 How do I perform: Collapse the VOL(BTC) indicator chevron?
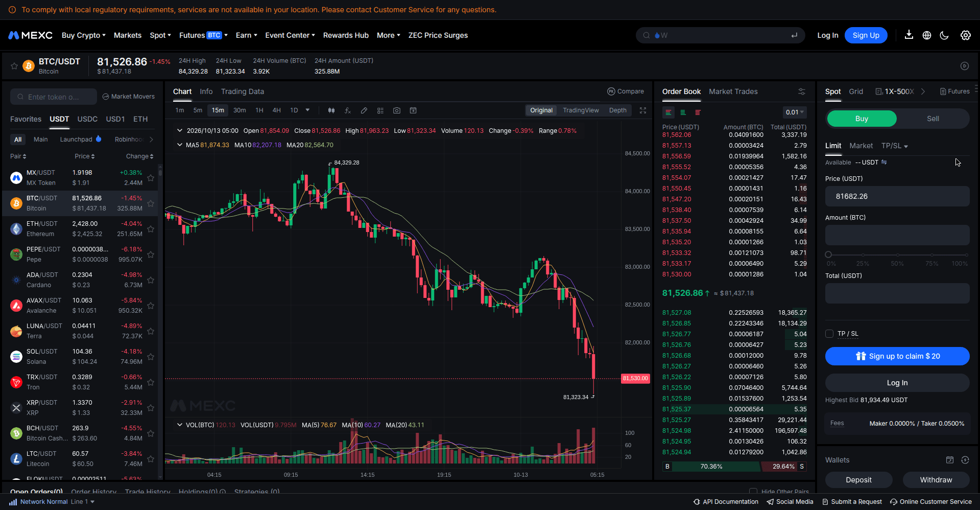click(180, 425)
